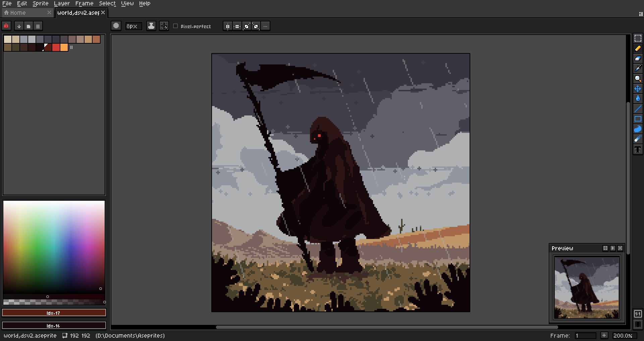The image size is (644, 341).
Task: Select the Paint Bucket tool
Action: [x=638, y=99]
